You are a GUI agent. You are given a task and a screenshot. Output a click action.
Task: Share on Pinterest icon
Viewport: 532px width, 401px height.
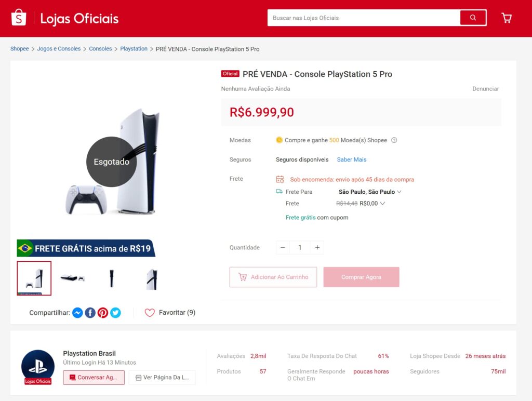103,313
